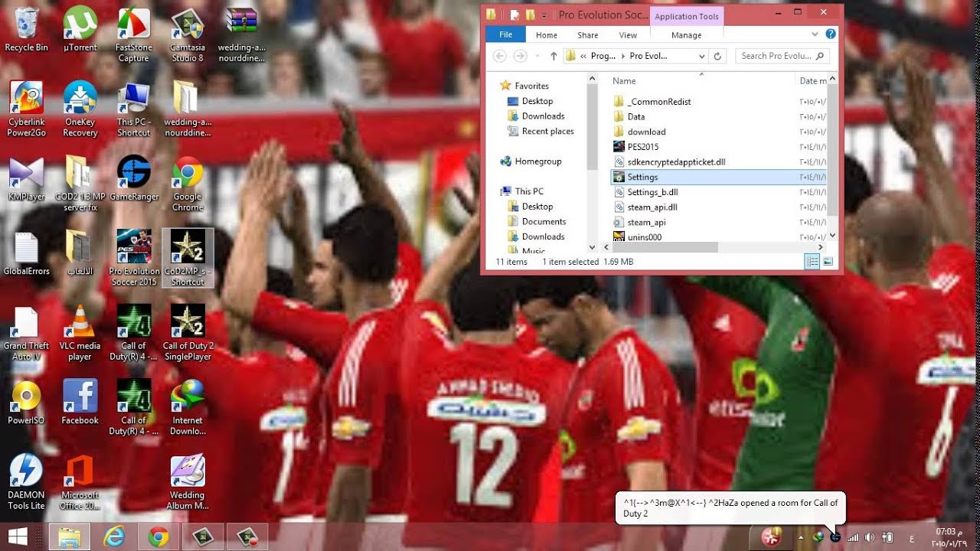The width and height of the screenshot is (980, 551).
Task: Switch to the View ribbon tab
Action: coord(628,34)
